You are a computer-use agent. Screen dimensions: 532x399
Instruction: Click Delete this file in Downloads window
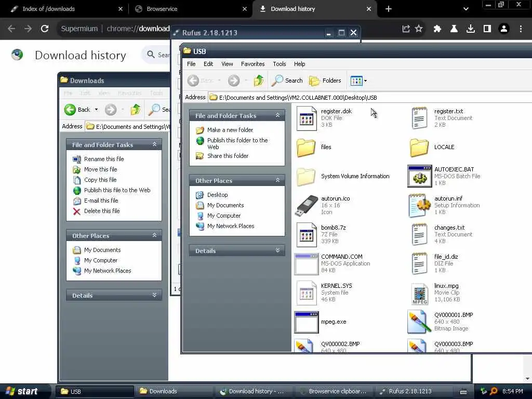pyautogui.click(x=102, y=211)
